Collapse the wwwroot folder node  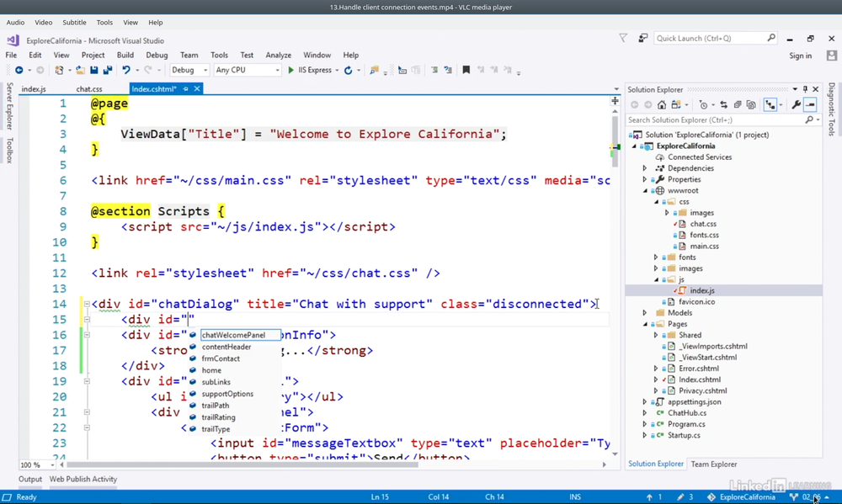click(x=646, y=190)
